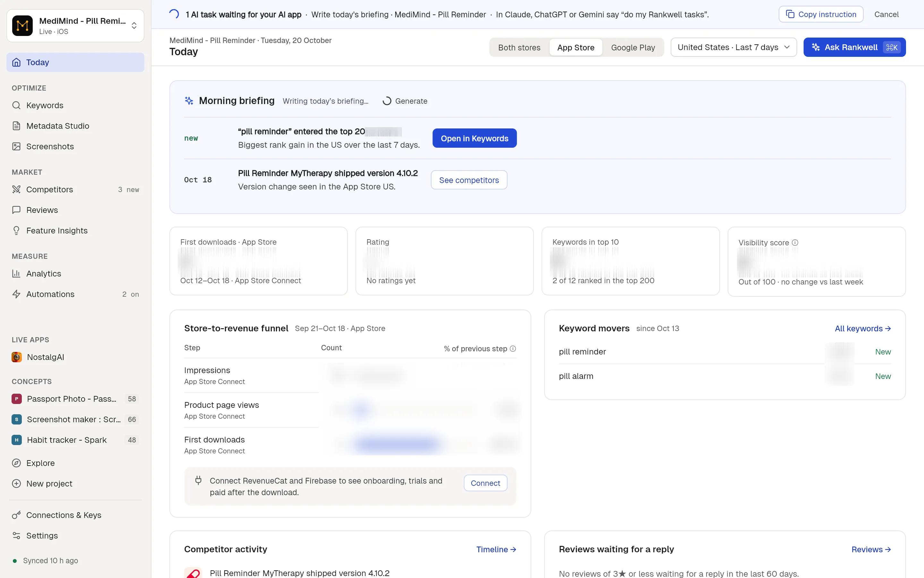Click the Metadata Studio document icon

[16, 126]
